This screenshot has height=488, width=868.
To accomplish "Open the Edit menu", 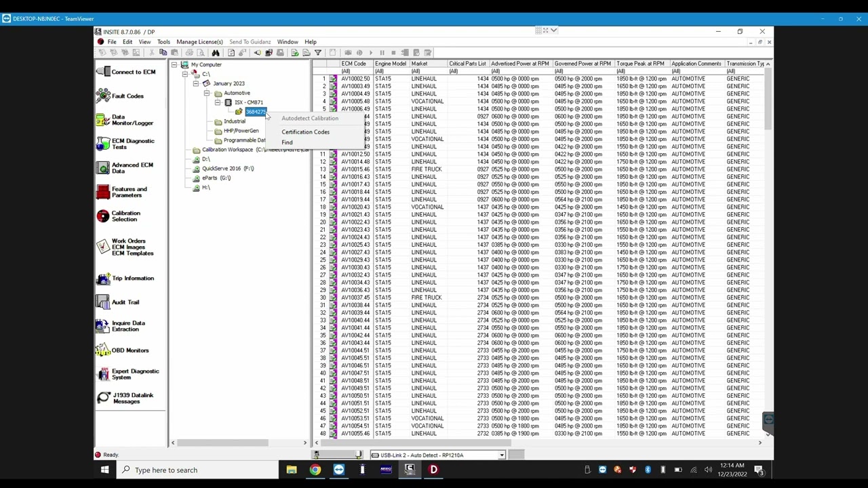I will (127, 42).
